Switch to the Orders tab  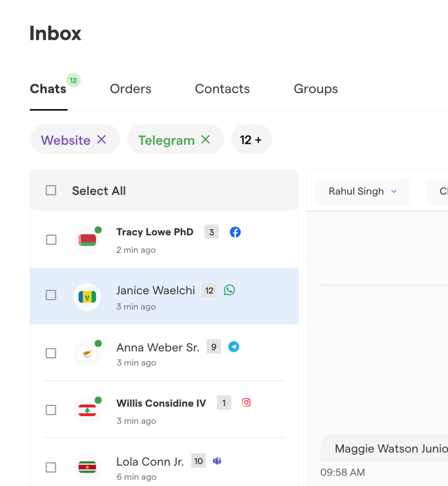pyautogui.click(x=131, y=89)
